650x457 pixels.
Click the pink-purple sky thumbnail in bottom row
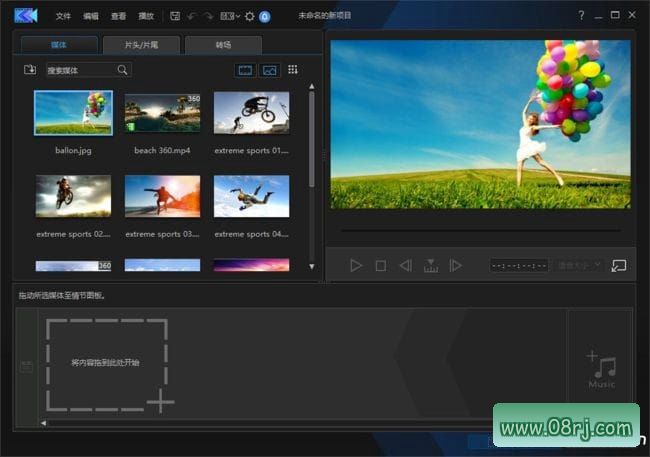pos(252,265)
